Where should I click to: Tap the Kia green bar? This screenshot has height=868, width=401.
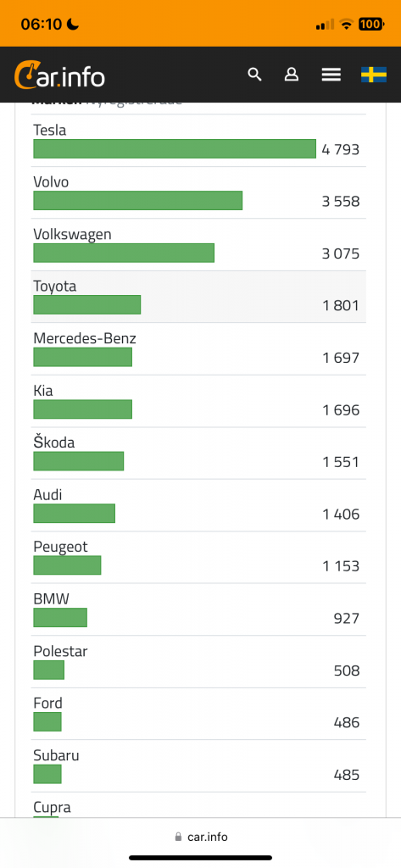(x=82, y=409)
